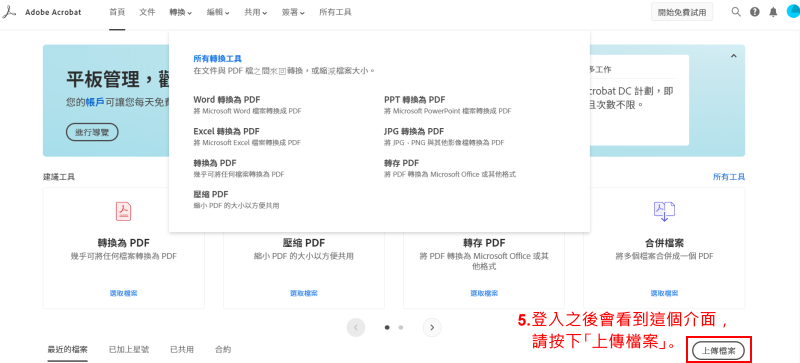This screenshot has height=363, width=800.
Task: Click the 開始免費試用 button
Action: [682, 12]
